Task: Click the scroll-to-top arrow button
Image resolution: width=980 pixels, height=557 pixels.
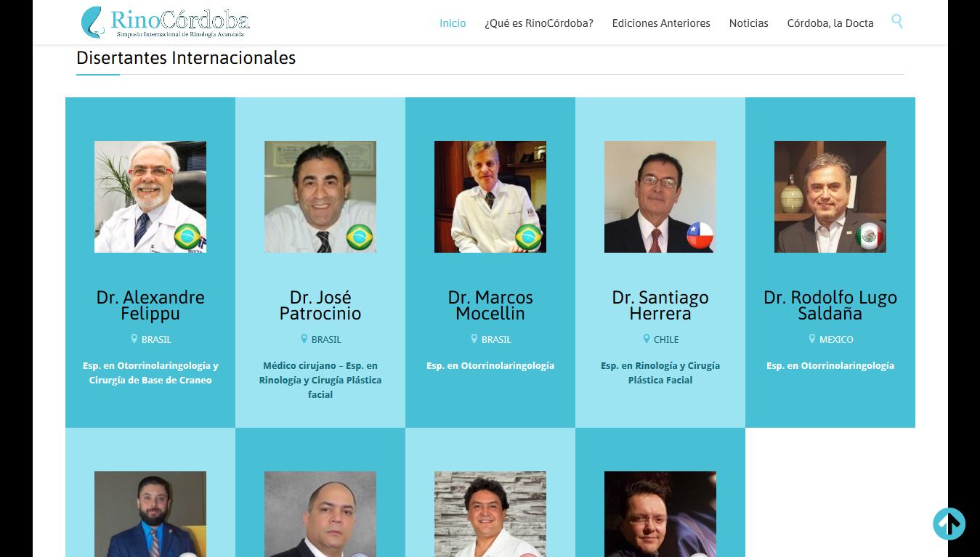Action: (949, 524)
